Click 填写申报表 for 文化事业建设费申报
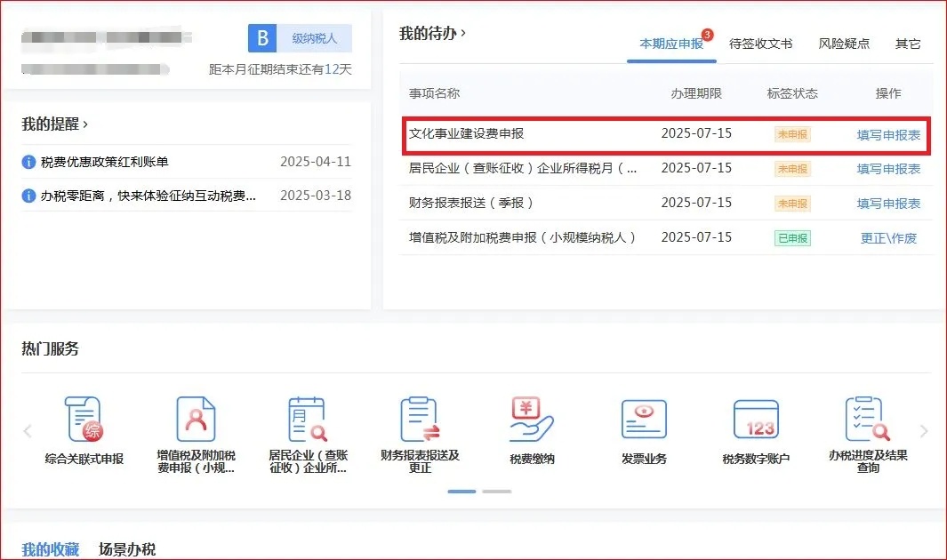This screenshot has width=947, height=560. [x=888, y=135]
